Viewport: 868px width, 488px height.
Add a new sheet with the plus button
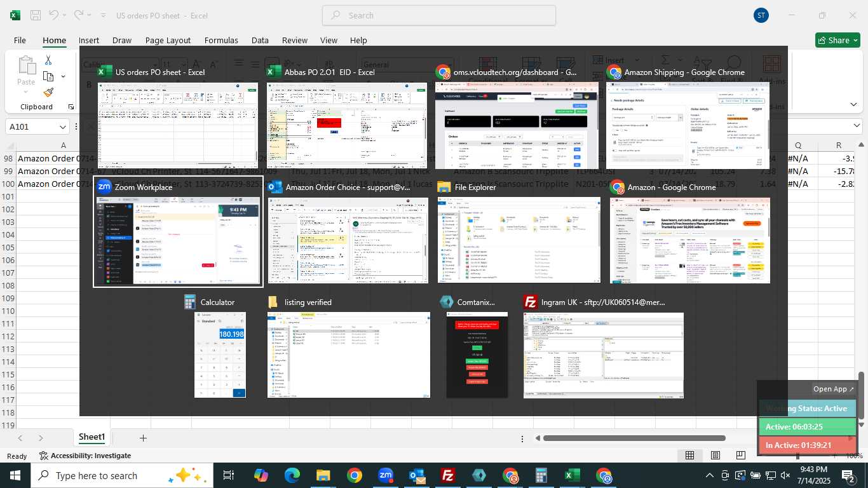pyautogui.click(x=143, y=438)
